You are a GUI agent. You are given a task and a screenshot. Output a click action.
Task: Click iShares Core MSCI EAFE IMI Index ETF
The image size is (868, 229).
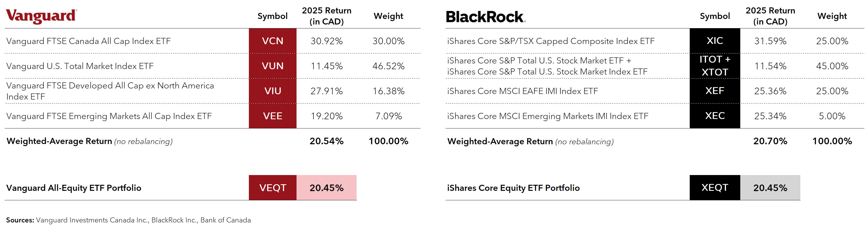(x=522, y=91)
